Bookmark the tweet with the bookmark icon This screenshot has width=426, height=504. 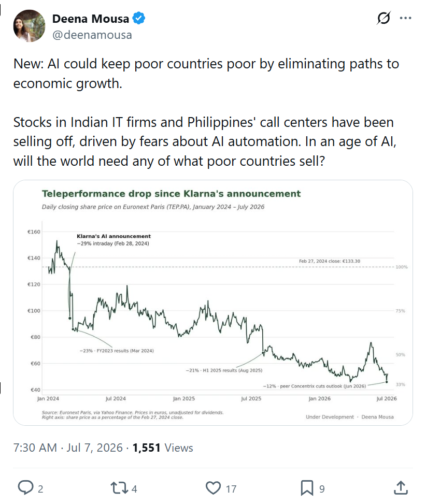[x=307, y=488]
